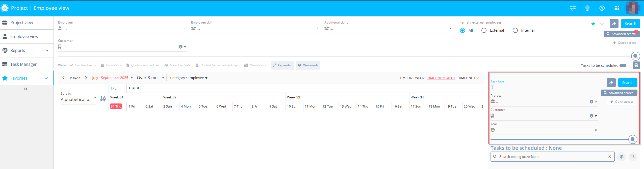Open the apps grid menu icon
Viewport: 644px width, 169px height.
point(616,8)
